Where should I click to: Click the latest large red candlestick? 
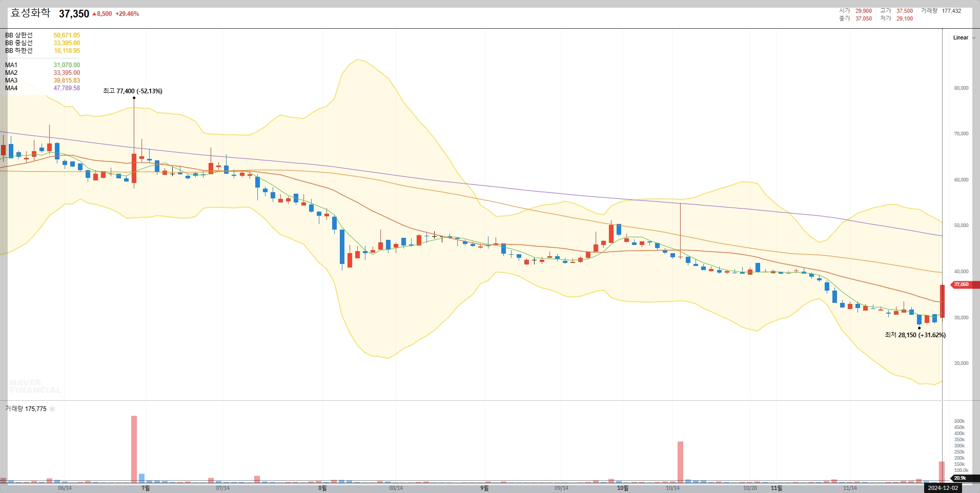pos(942,301)
